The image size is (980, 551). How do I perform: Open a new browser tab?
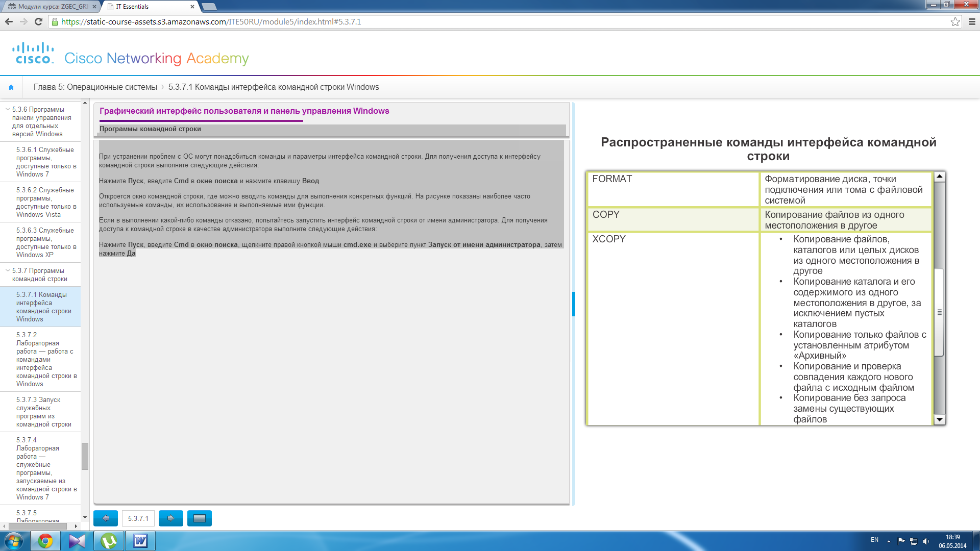click(x=209, y=7)
